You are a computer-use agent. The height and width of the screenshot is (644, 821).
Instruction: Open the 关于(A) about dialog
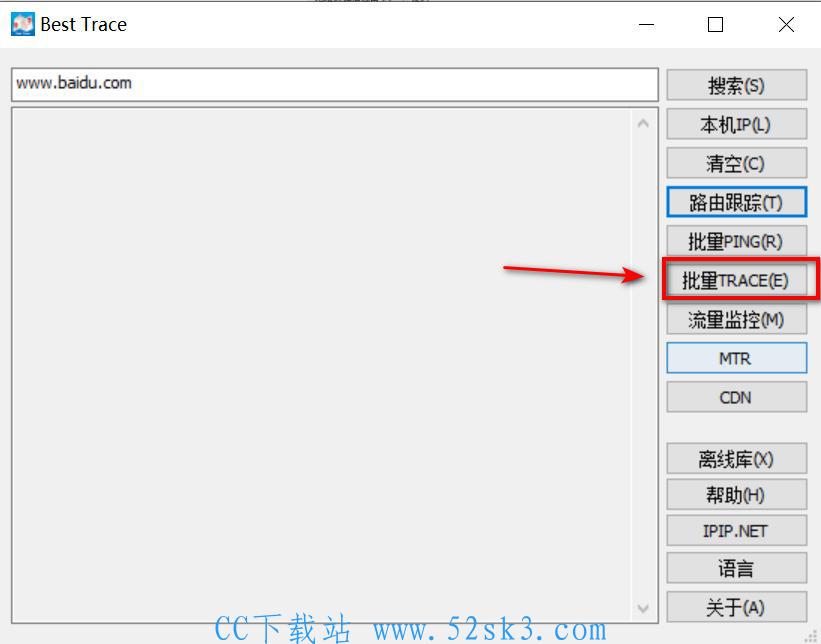coord(736,607)
